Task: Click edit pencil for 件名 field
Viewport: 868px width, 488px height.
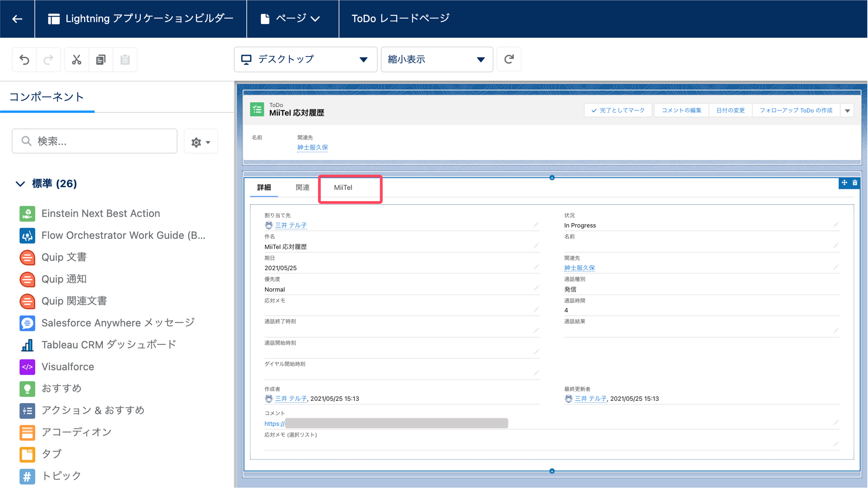Action: (536, 246)
